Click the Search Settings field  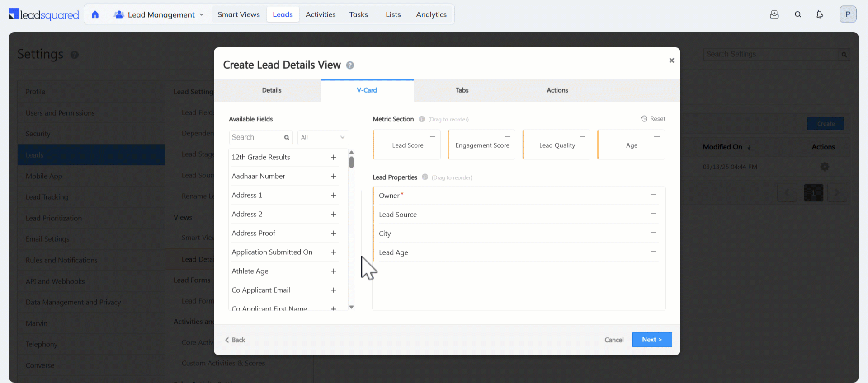pos(771,54)
